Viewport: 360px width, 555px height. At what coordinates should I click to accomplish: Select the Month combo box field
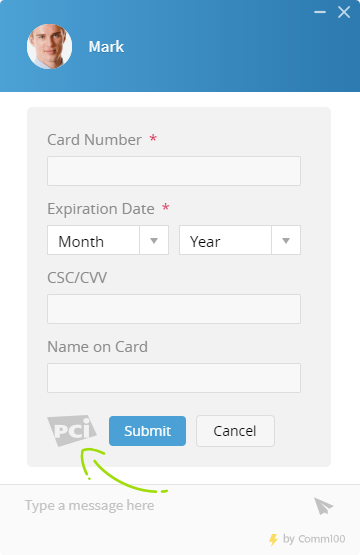108,240
